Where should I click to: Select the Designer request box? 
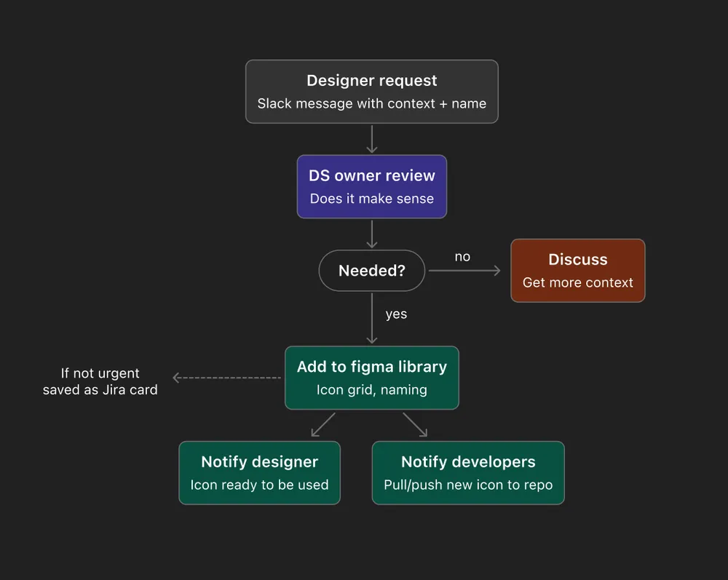[x=372, y=92]
